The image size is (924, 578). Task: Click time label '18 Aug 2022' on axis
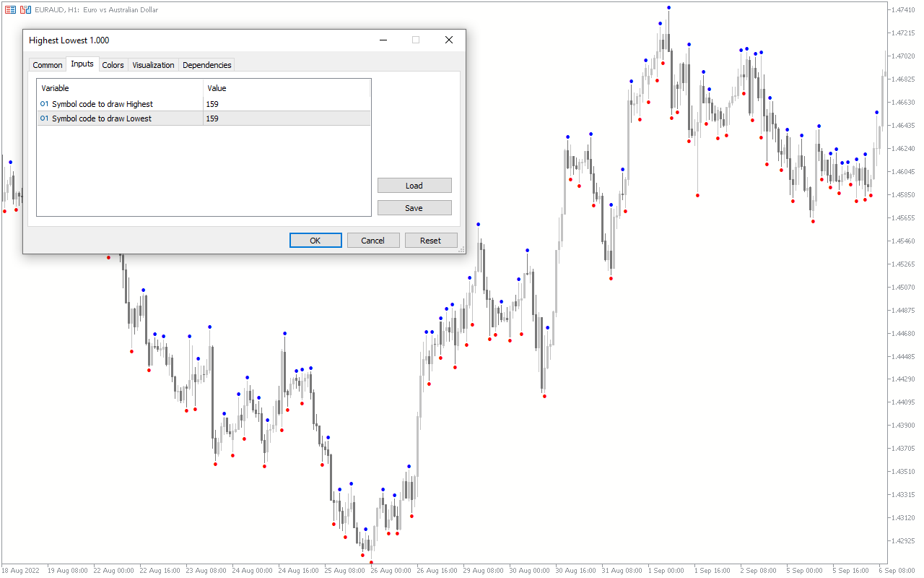coord(21,570)
